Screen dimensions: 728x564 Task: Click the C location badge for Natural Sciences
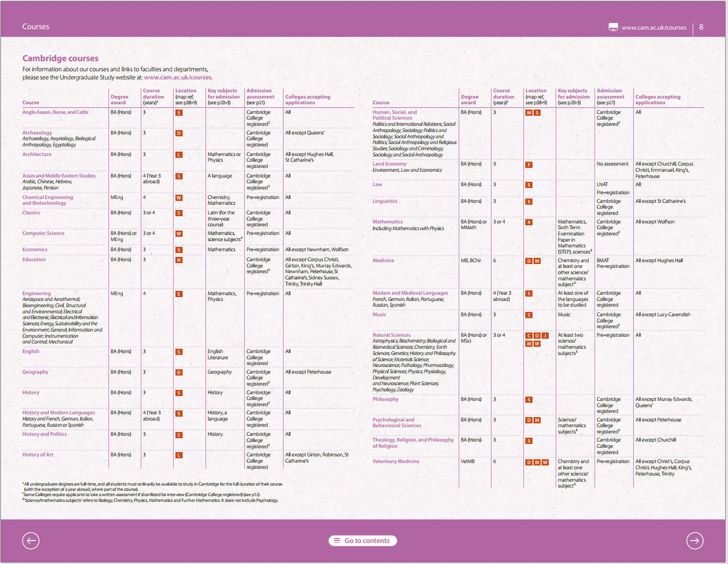(x=529, y=336)
